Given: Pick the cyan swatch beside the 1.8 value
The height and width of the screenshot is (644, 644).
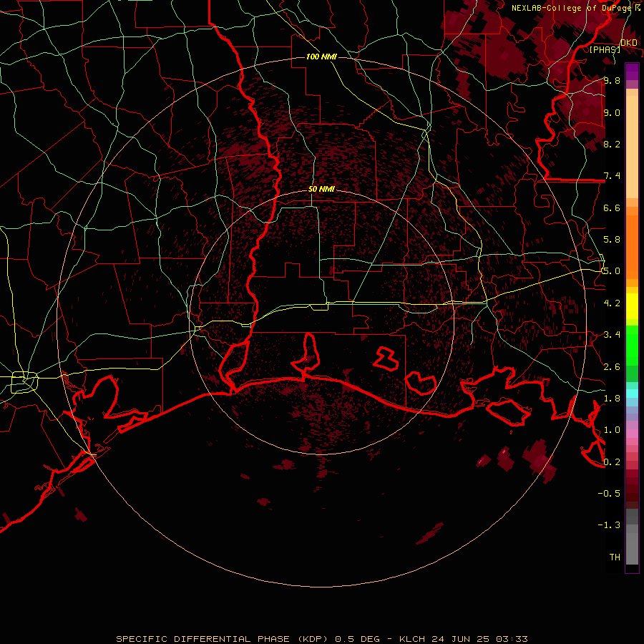Looking at the screenshot, I should coord(632,394).
